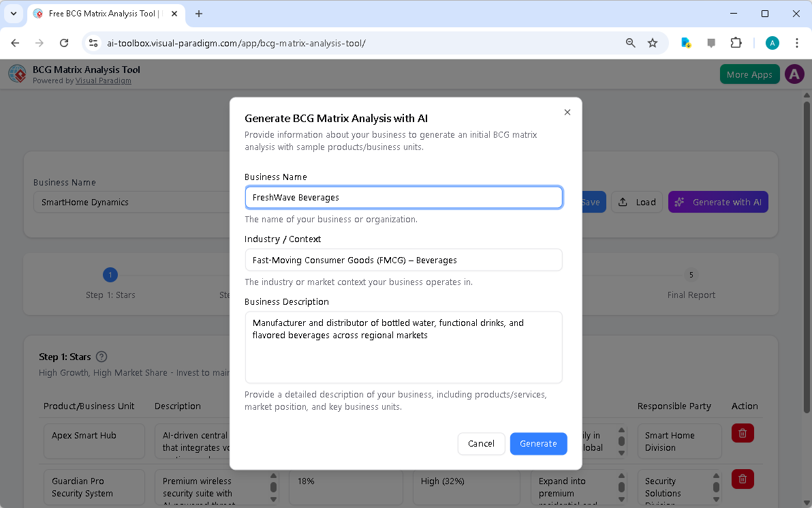Bookmark this page with star icon
The width and height of the screenshot is (812, 508).
click(653, 43)
